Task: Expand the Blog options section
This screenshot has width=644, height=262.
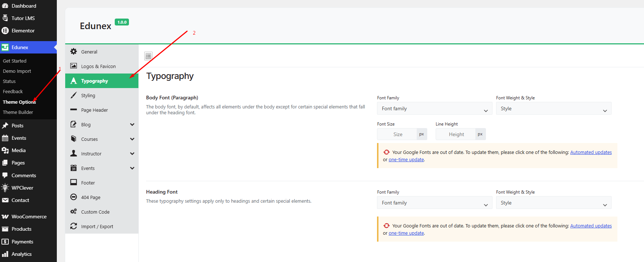Action: [x=132, y=124]
